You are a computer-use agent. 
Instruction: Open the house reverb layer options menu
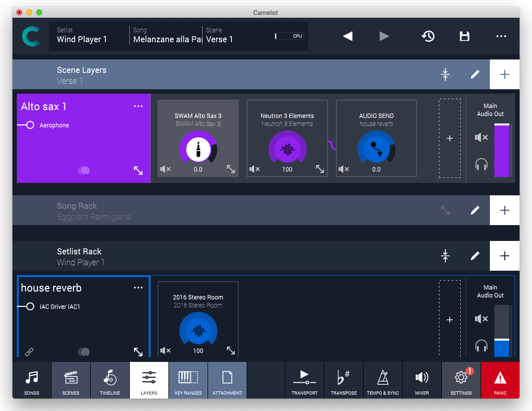click(138, 288)
